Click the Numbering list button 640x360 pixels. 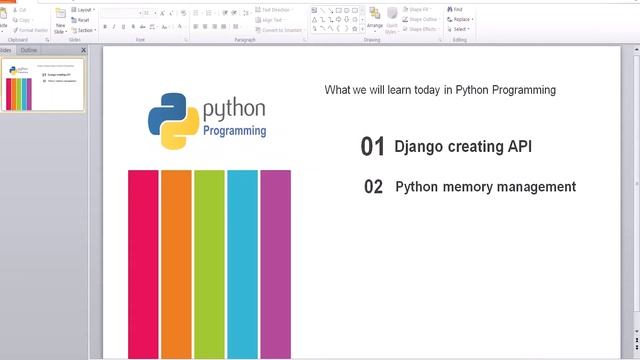(x=209, y=13)
